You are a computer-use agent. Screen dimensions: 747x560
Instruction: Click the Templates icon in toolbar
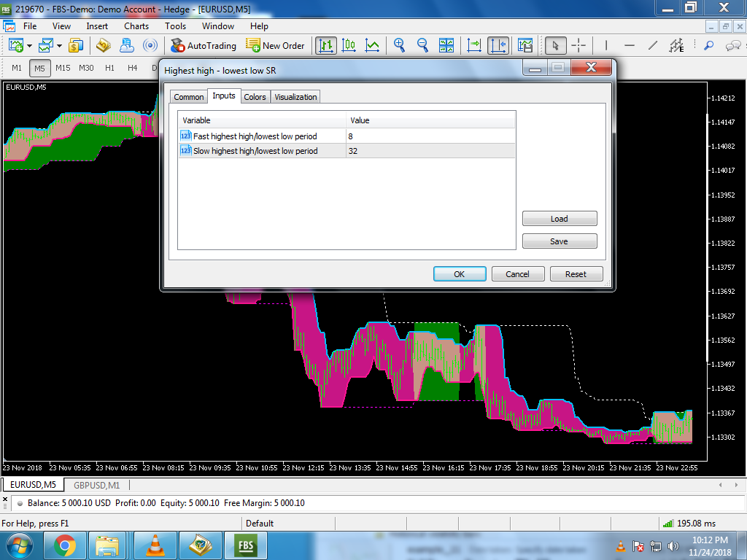pos(525,46)
